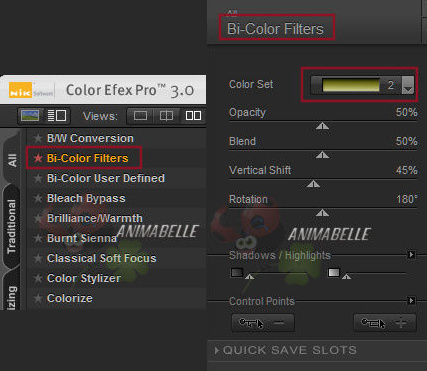Viewport: 427px width, 371px height.
Task: Select the Bi-Color User Defined filter
Action: point(106,178)
